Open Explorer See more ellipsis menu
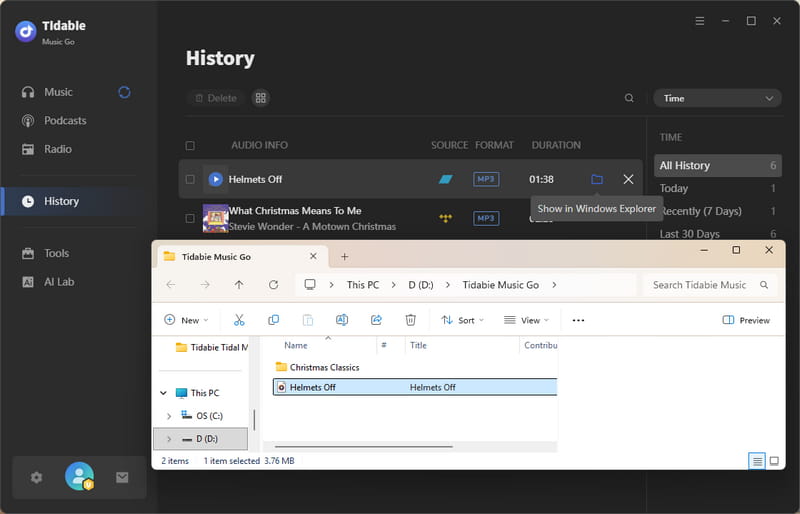Viewport: 800px width, 514px height. pos(578,321)
